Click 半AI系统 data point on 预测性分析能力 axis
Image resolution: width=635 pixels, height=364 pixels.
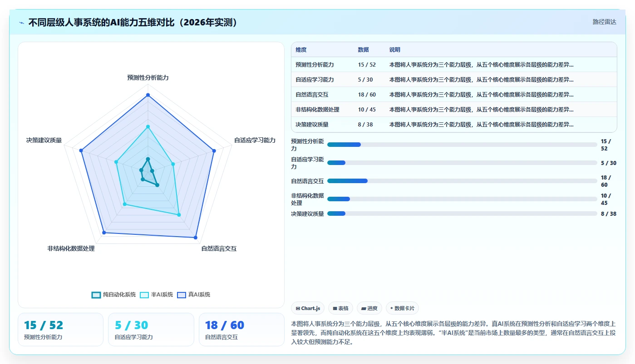pyautogui.click(x=148, y=127)
